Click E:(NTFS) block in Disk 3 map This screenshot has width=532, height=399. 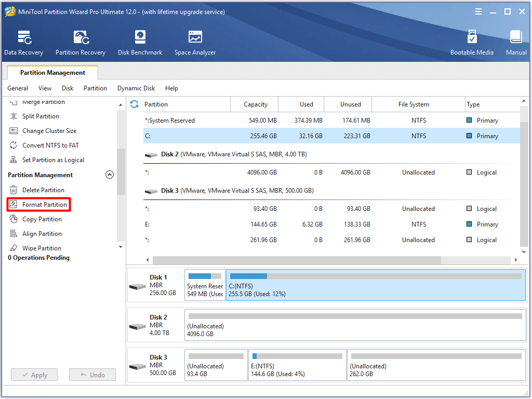(x=297, y=365)
